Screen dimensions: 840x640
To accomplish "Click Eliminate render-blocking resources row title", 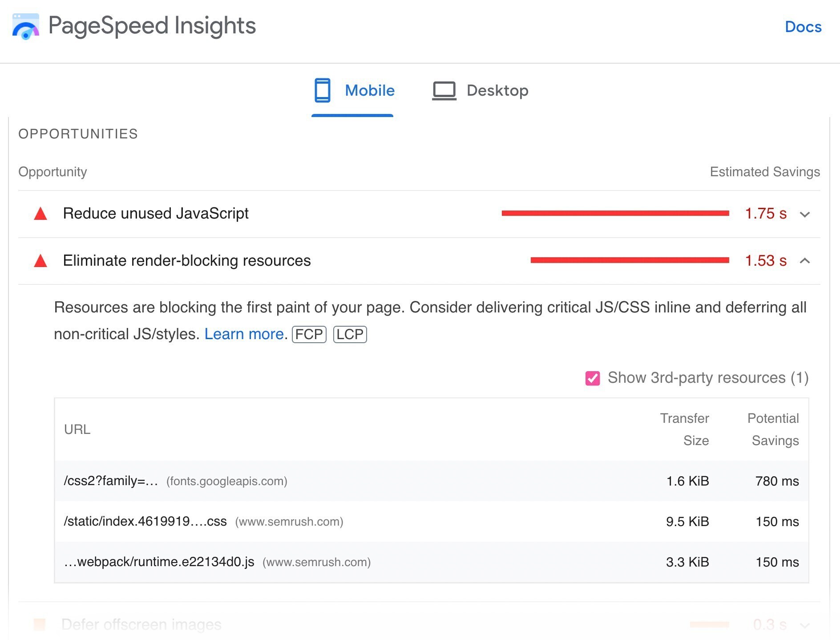I will point(187,261).
